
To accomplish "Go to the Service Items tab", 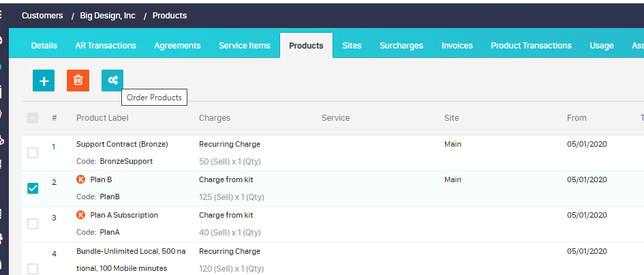I will coord(245,46).
